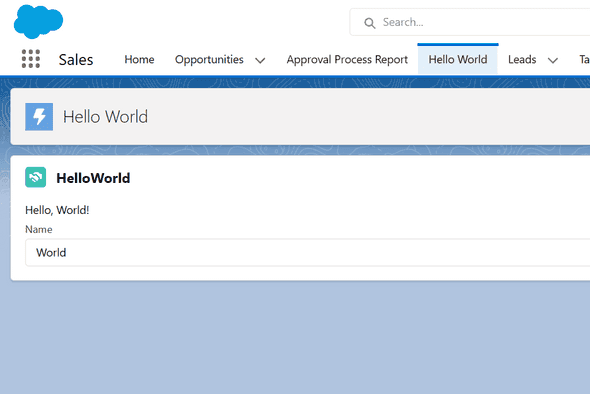Image resolution: width=590 pixels, height=394 pixels.
Task: Click the search magnifier icon
Action: tap(370, 23)
